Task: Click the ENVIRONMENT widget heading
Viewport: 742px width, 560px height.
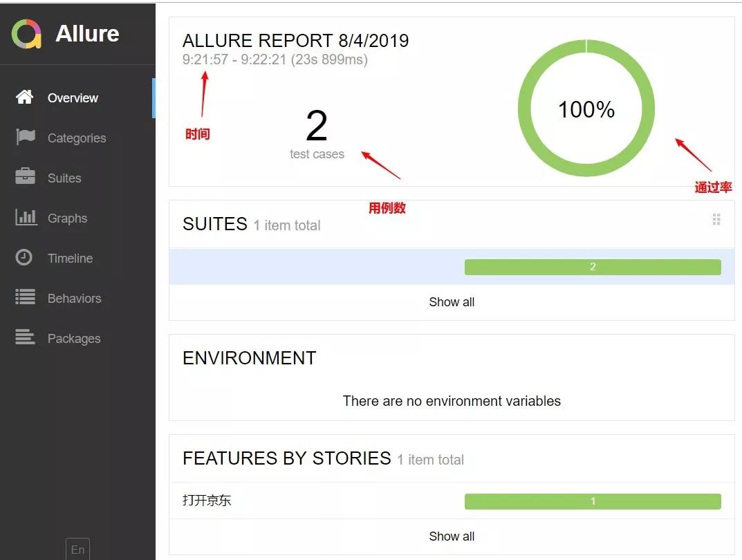Action: [x=250, y=358]
